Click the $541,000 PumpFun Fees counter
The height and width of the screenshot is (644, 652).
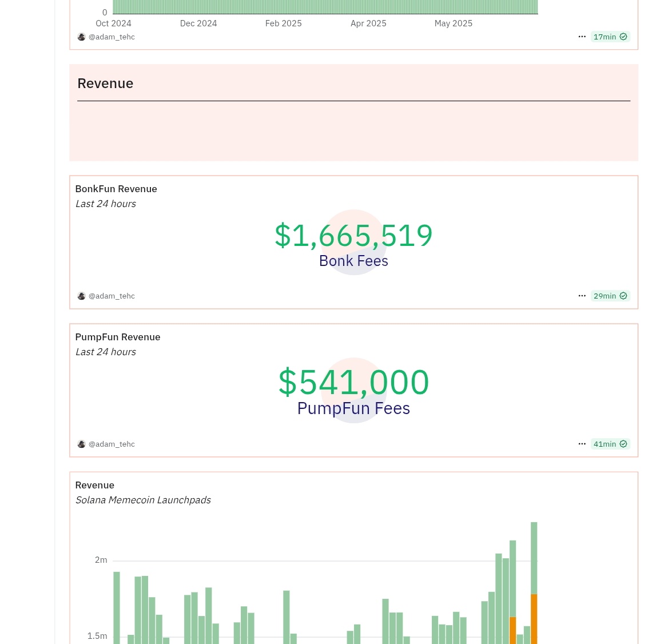pos(353,381)
